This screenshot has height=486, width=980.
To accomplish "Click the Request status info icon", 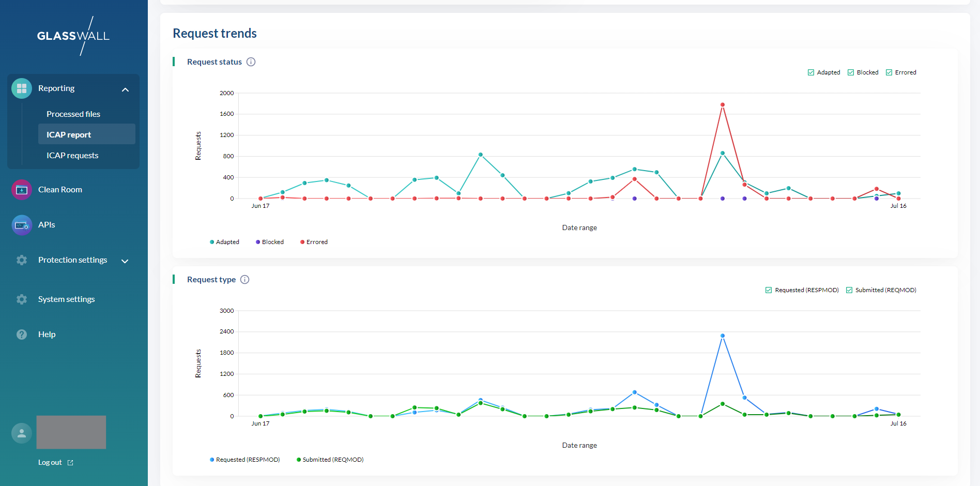I will pos(251,62).
